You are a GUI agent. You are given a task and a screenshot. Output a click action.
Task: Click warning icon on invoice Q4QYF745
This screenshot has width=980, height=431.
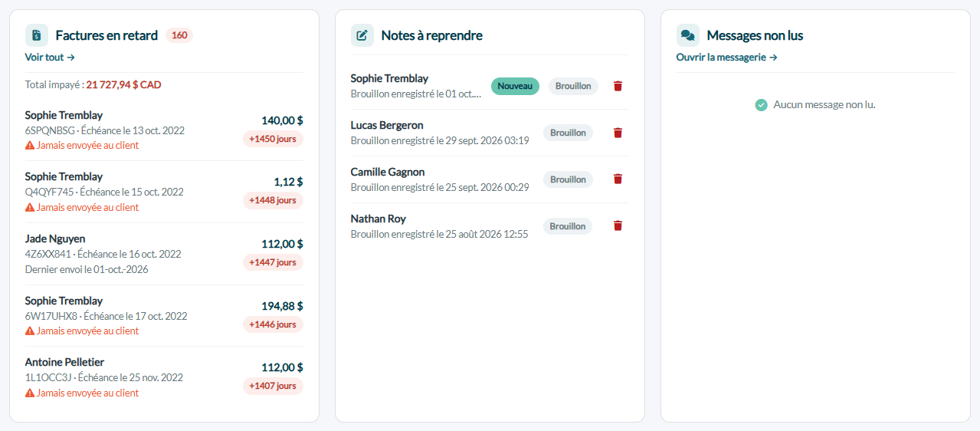(x=30, y=207)
